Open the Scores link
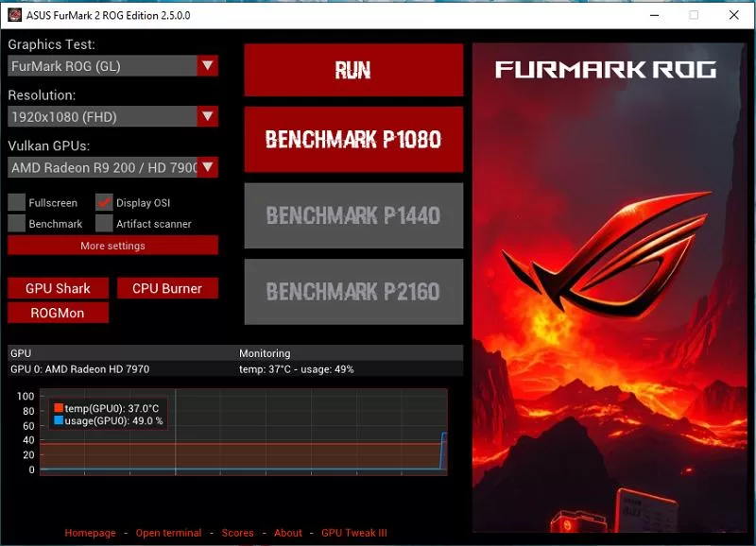 coord(238,533)
